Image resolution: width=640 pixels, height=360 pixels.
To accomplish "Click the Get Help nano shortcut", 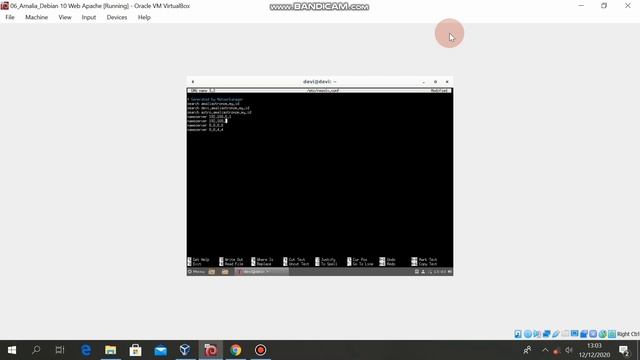I will (x=198, y=260).
